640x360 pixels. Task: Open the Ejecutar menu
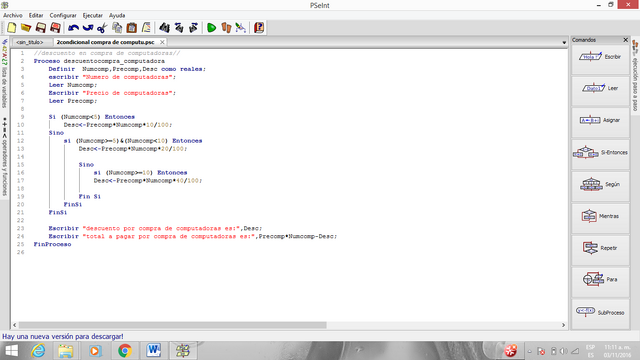(x=93, y=16)
